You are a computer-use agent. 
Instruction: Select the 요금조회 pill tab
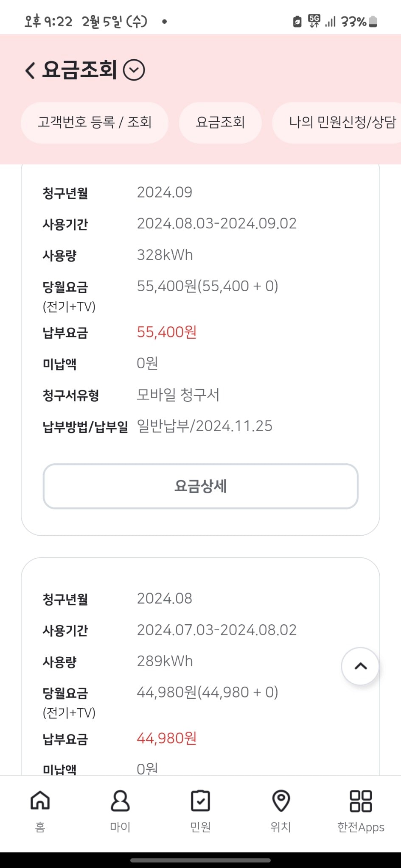click(220, 122)
